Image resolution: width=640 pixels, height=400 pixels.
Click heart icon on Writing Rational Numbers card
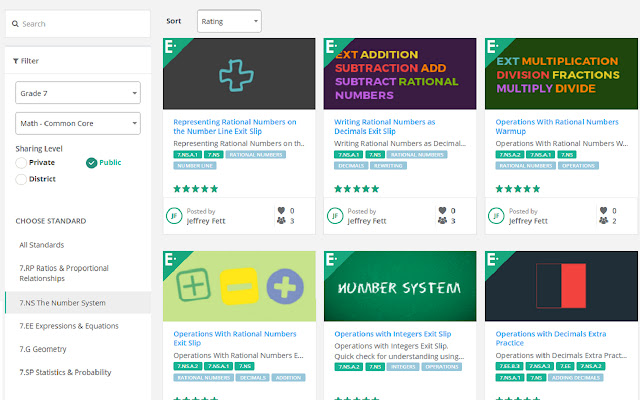[x=442, y=211]
